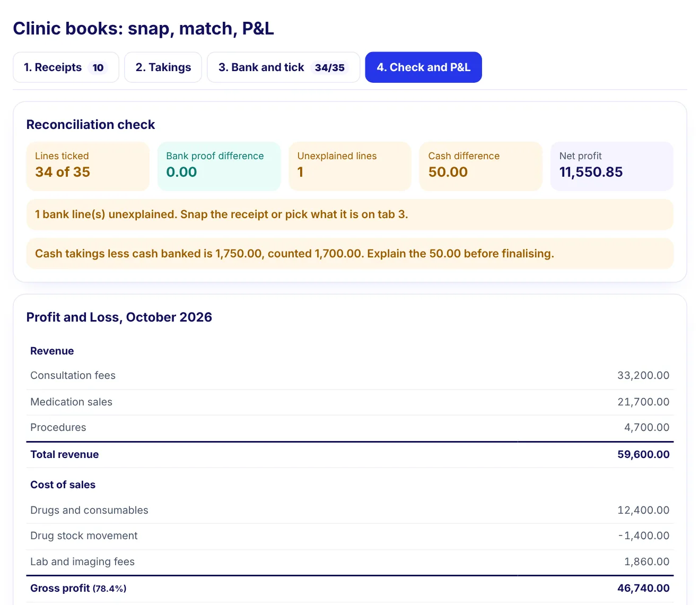Click the cash takings difference warning
Viewport: 700px width, 605px height.
click(x=350, y=254)
